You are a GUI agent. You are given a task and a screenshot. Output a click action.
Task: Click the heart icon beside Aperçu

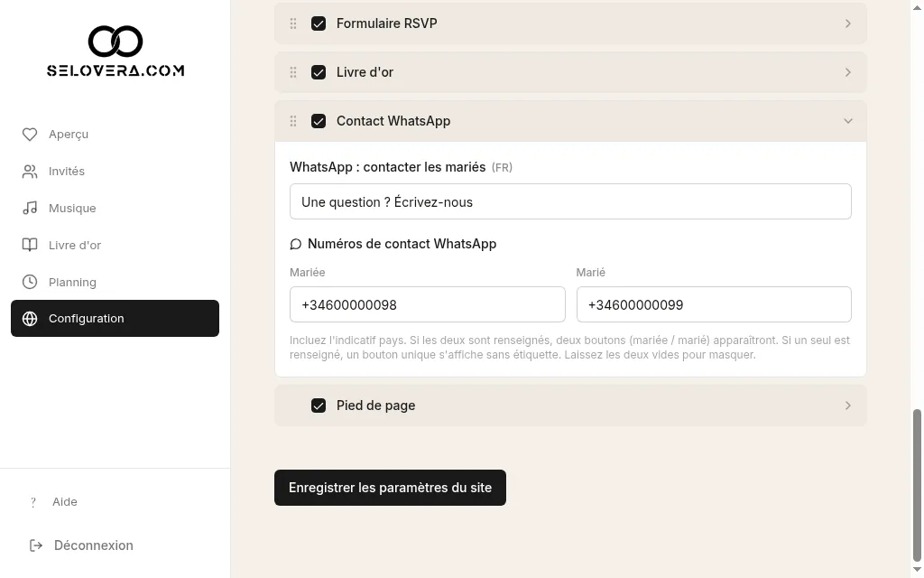point(30,135)
